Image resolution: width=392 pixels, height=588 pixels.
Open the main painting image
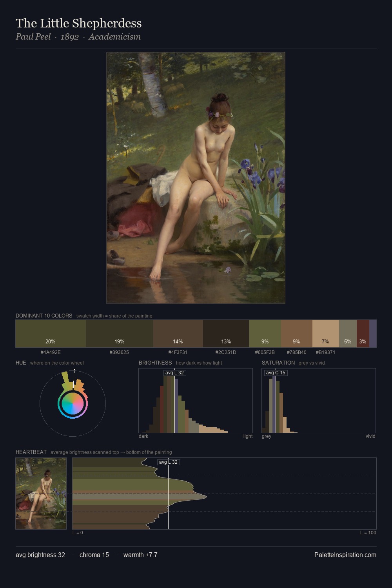click(x=196, y=178)
